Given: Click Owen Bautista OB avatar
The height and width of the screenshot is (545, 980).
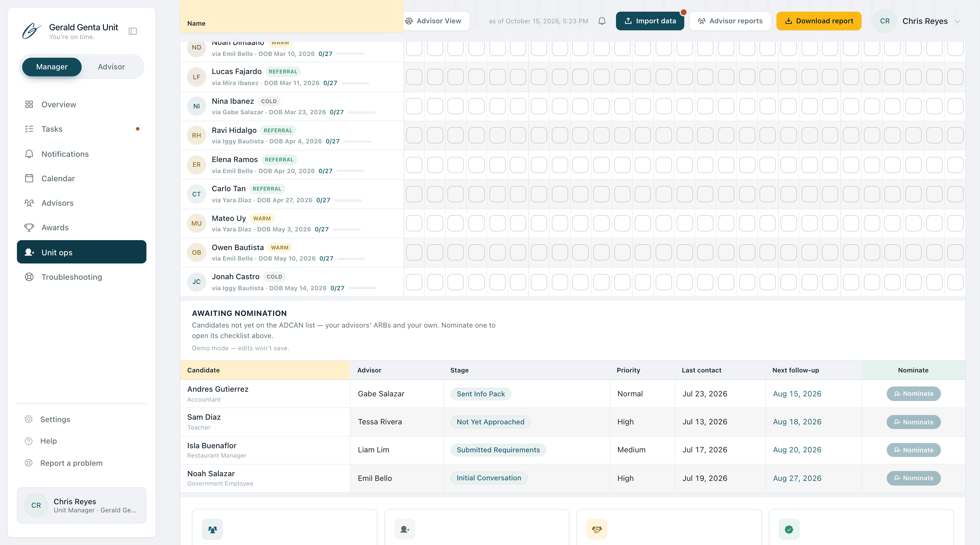Looking at the screenshot, I should [x=196, y=253].
